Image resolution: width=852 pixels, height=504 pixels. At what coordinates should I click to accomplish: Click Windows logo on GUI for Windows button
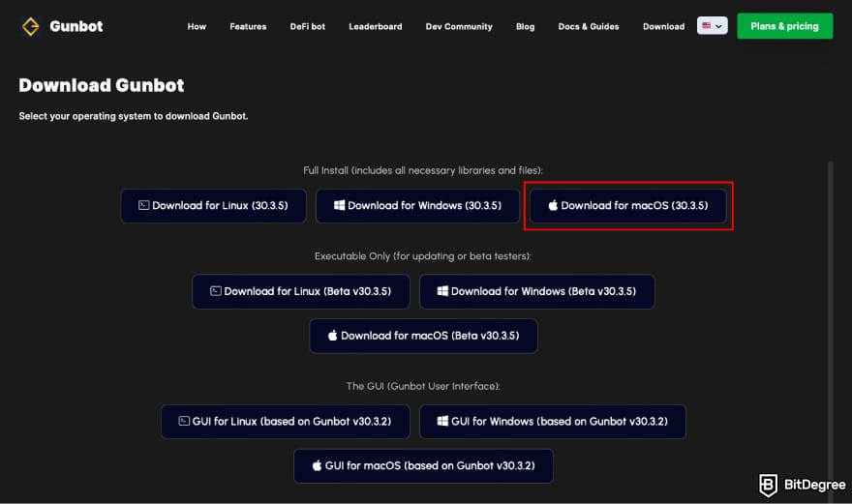click(x=442, y=421)
